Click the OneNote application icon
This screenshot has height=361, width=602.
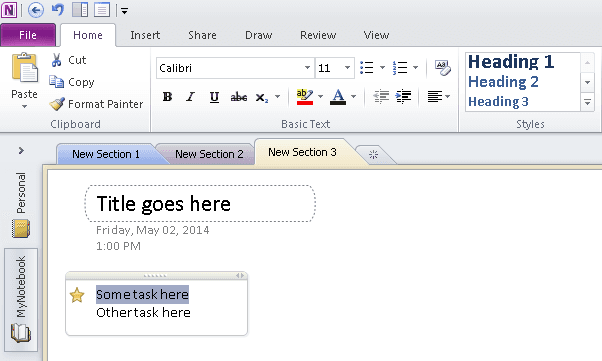tap(9, 10)
